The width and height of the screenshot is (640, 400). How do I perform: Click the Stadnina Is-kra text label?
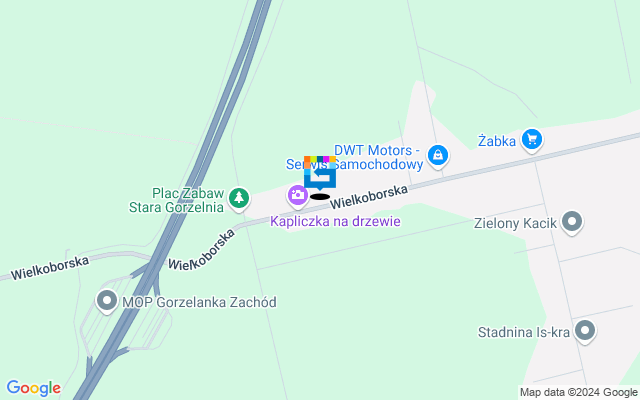click(x=524, y=332)
